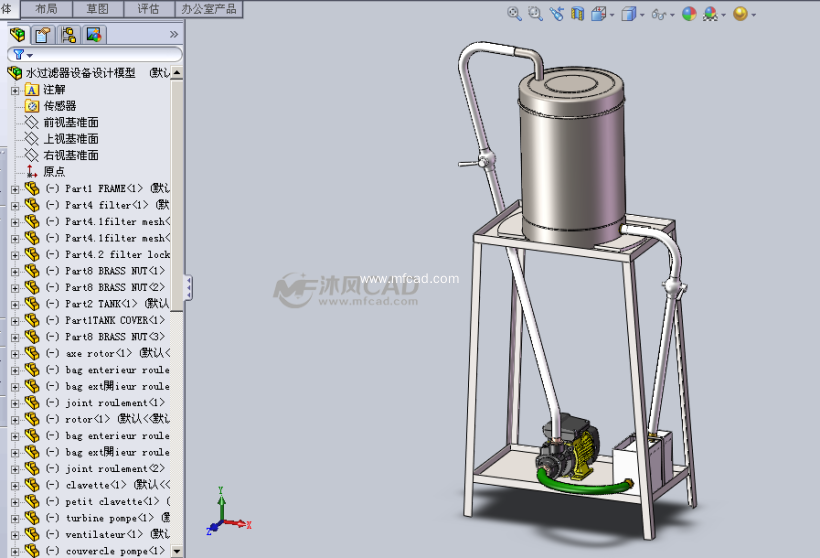The image size is (820, 558).
Task: Expand the panel with the double chevron
Action: click(174, 34)
